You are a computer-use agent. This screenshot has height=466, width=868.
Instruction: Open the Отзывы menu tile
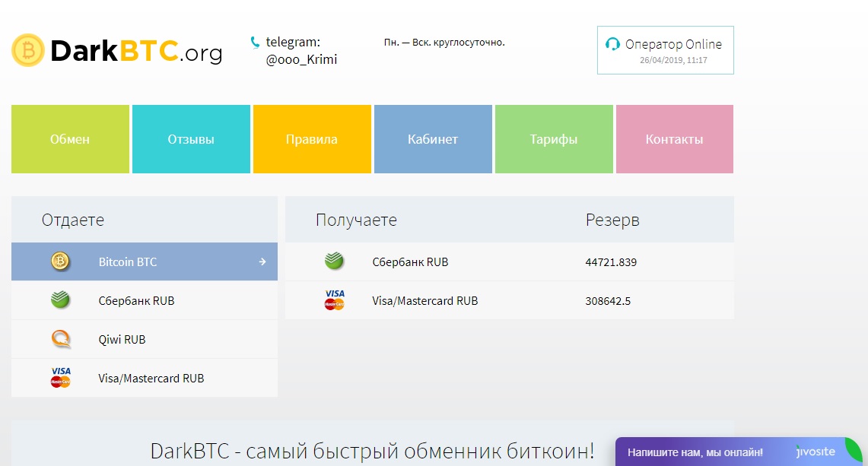click(191, 139)
